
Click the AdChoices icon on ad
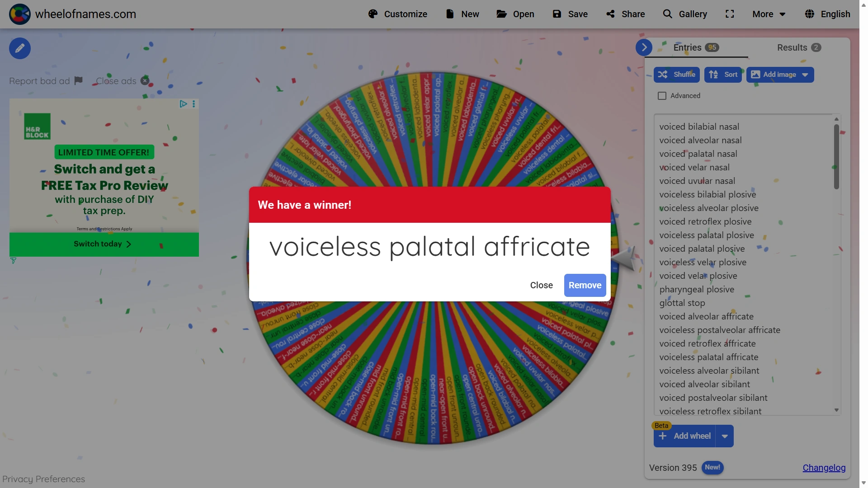183,104
